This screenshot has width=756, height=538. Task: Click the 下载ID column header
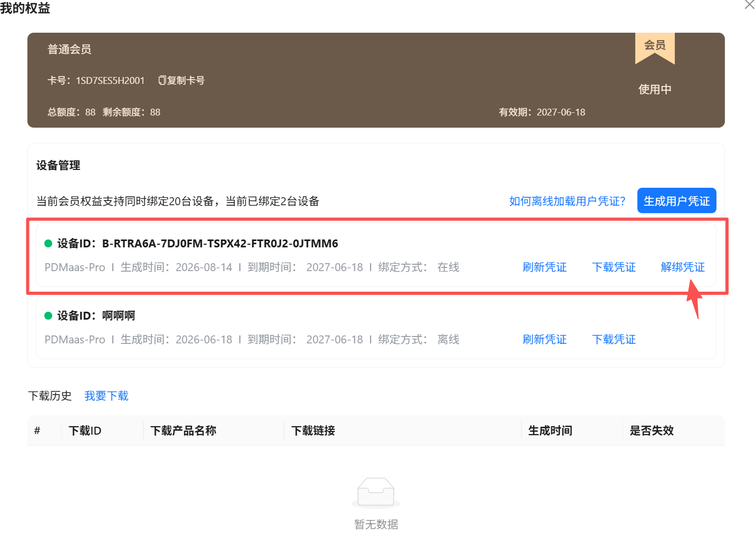[85, 430]
